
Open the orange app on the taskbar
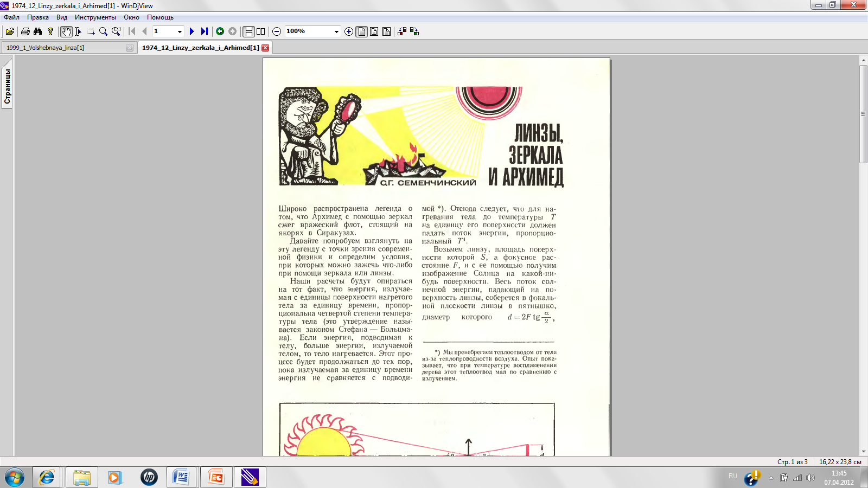click(216, 477)
